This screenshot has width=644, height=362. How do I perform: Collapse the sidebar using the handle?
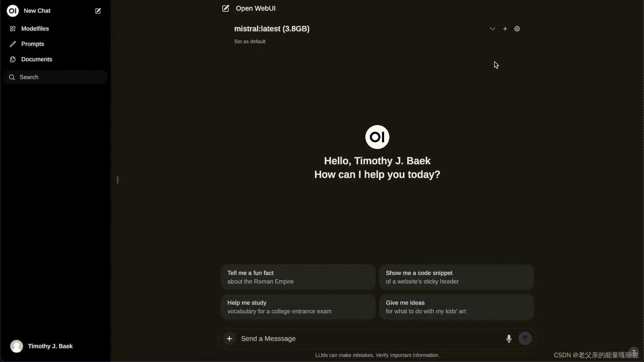pos(117,180)
